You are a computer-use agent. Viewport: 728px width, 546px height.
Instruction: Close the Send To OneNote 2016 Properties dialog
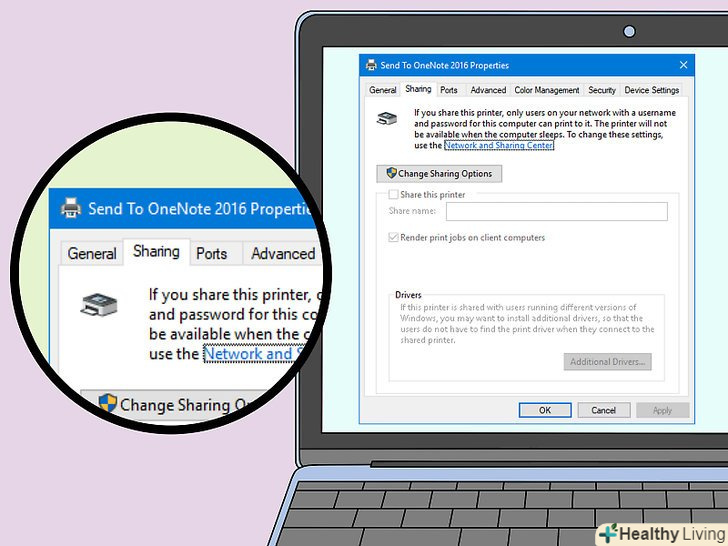[683, 65]
